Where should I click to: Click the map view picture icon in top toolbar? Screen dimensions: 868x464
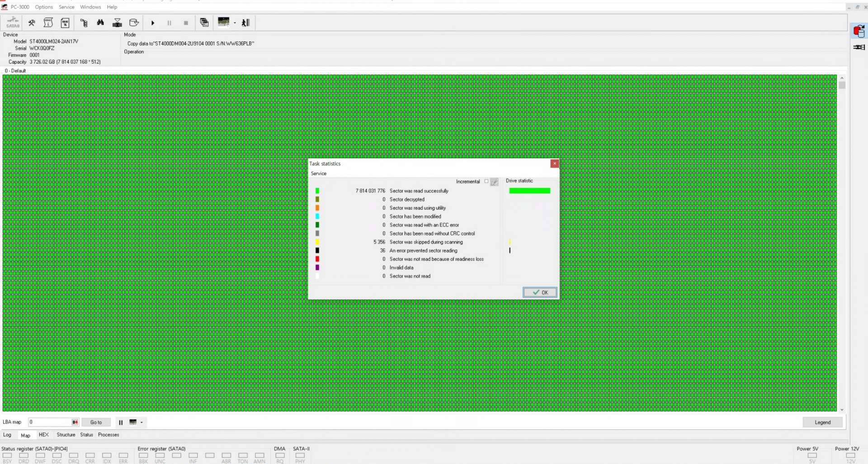tap(223, 22)
